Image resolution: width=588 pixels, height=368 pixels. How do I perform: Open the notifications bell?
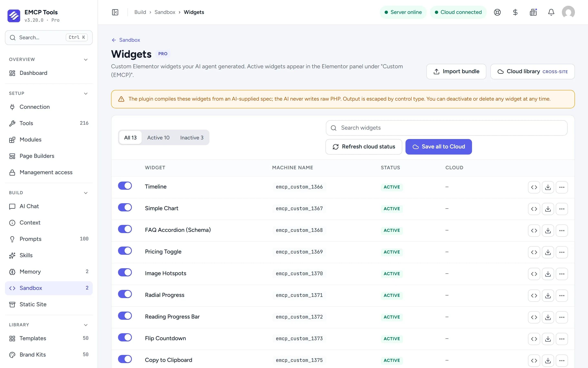point(551,12)
